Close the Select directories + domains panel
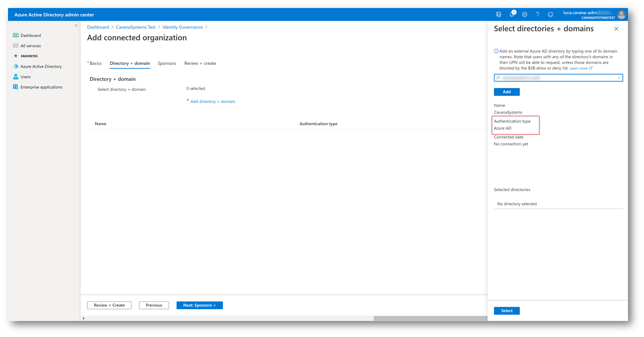Image resolution: width=644 pixels, height=337 pixels. tap(616, 29)
